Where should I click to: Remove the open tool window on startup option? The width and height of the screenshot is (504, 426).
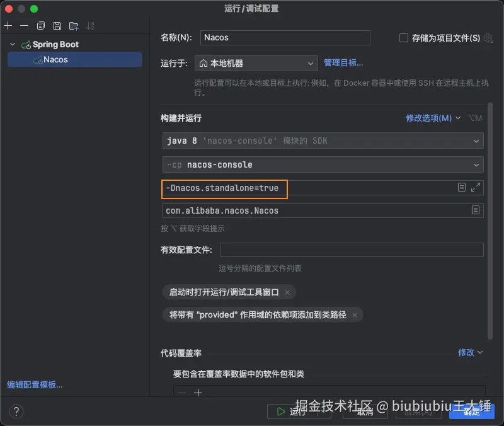coord(287,292)
